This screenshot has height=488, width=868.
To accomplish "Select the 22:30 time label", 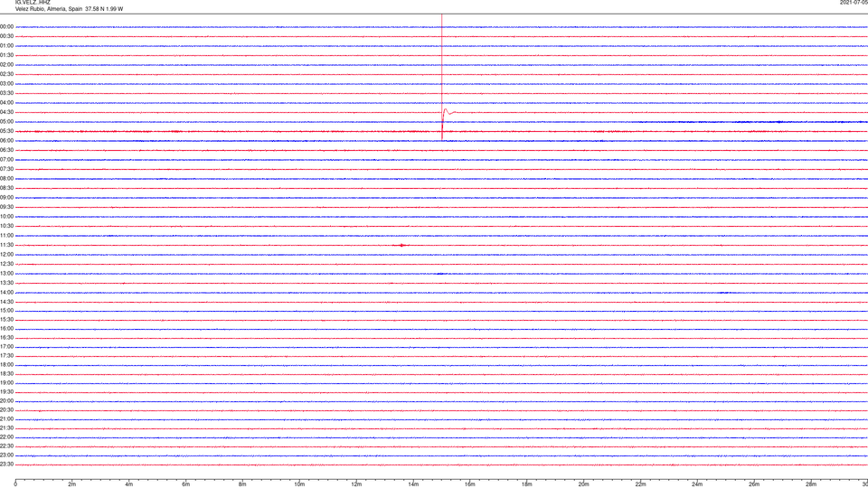I will (6, 446).
